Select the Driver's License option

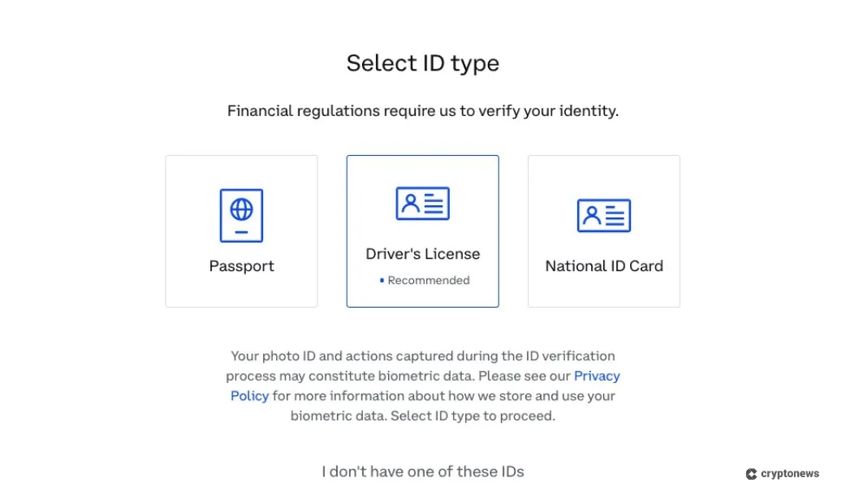tap(422, 230)
